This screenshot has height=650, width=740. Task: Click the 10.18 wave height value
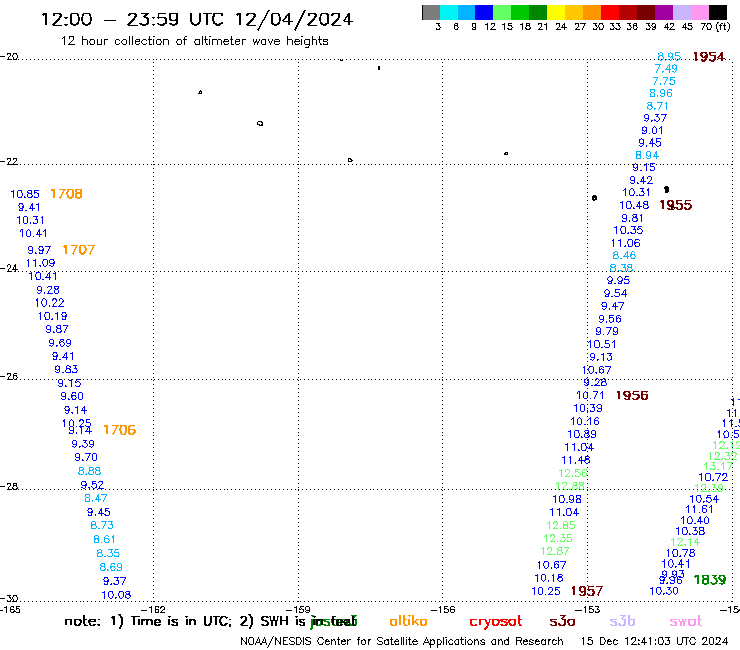click(x=549, y=578)
